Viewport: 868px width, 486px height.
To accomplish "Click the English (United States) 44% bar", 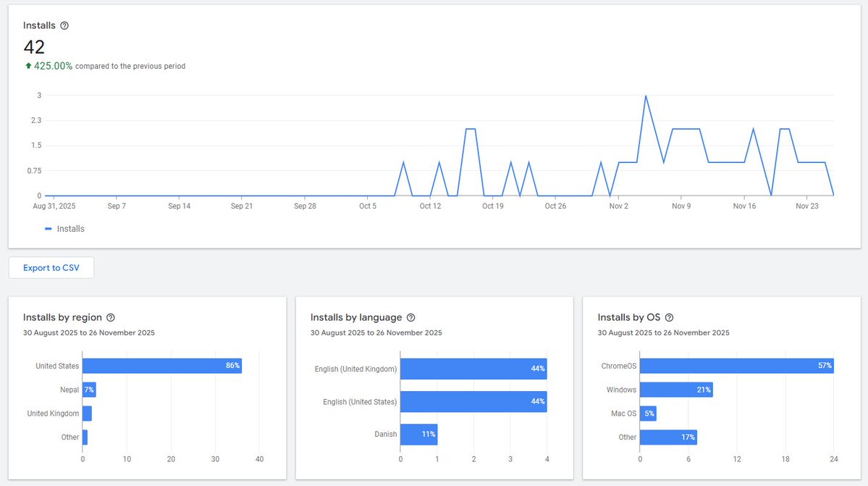I will click(474, 402).
